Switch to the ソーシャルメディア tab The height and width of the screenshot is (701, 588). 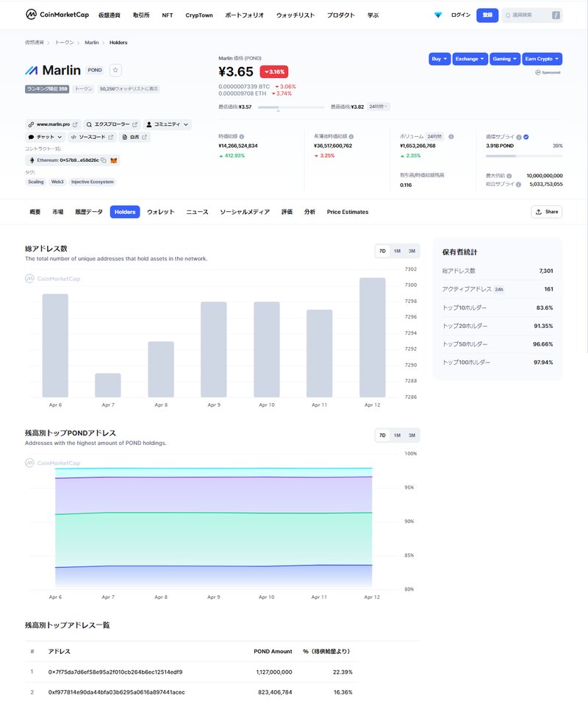click(245, 212)
